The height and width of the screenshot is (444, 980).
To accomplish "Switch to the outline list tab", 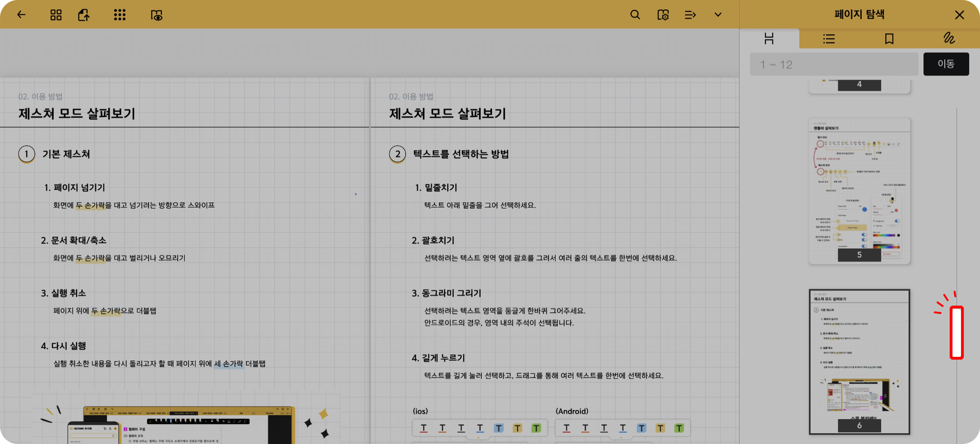I will pyautogui.click(x=829, y=38).
